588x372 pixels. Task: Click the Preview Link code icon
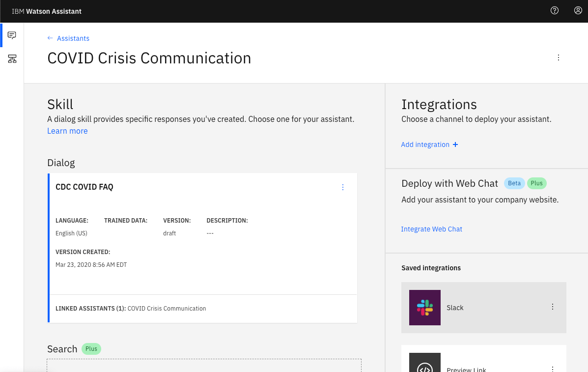(425, 363)
